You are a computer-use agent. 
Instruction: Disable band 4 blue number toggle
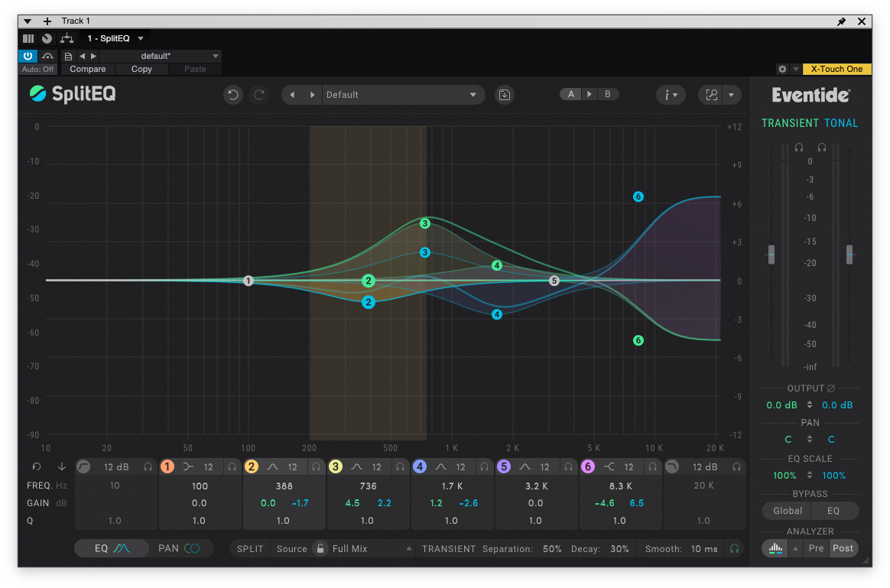[420, 466]
